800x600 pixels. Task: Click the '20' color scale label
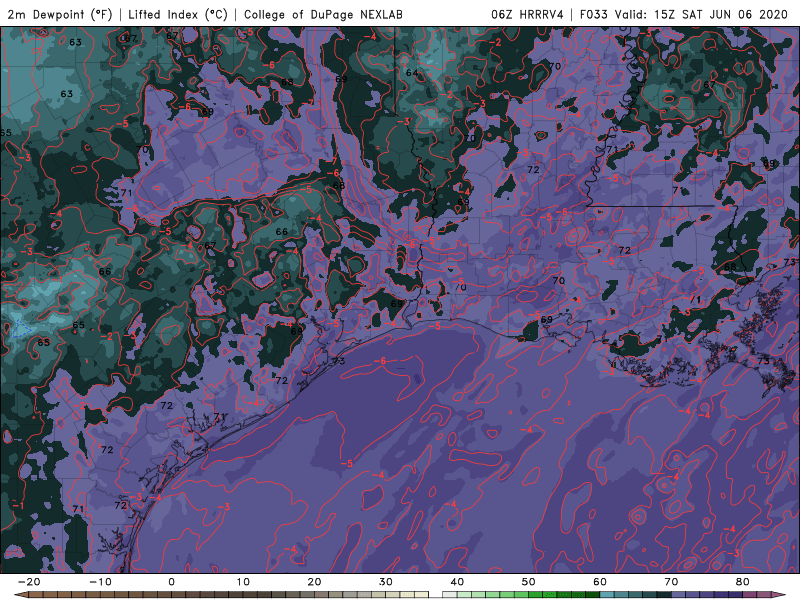(314, 582)
